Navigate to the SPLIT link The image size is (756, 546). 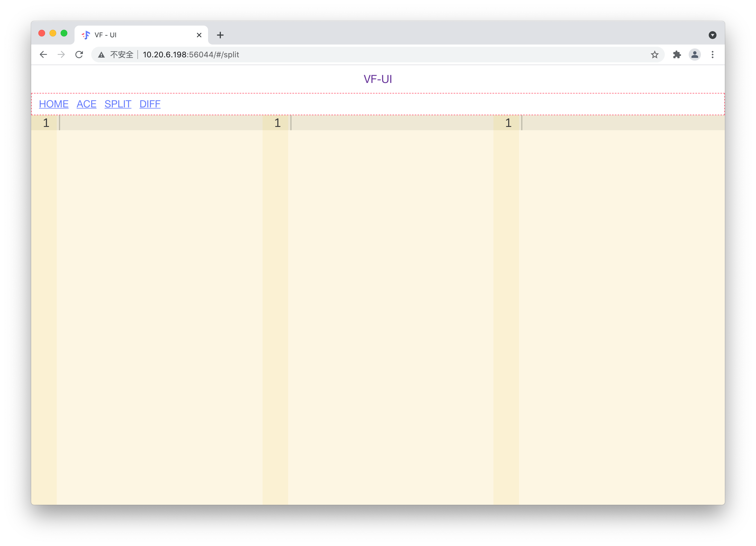(118, 104)
